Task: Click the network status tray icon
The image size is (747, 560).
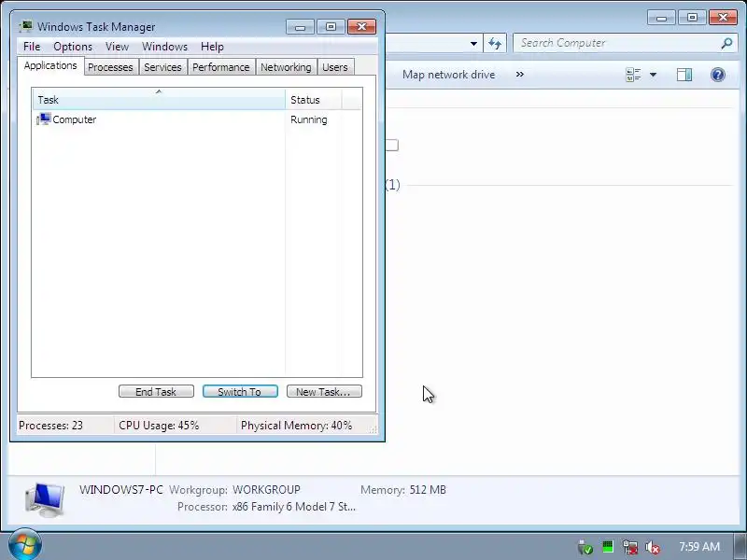Action: (629, 547)
